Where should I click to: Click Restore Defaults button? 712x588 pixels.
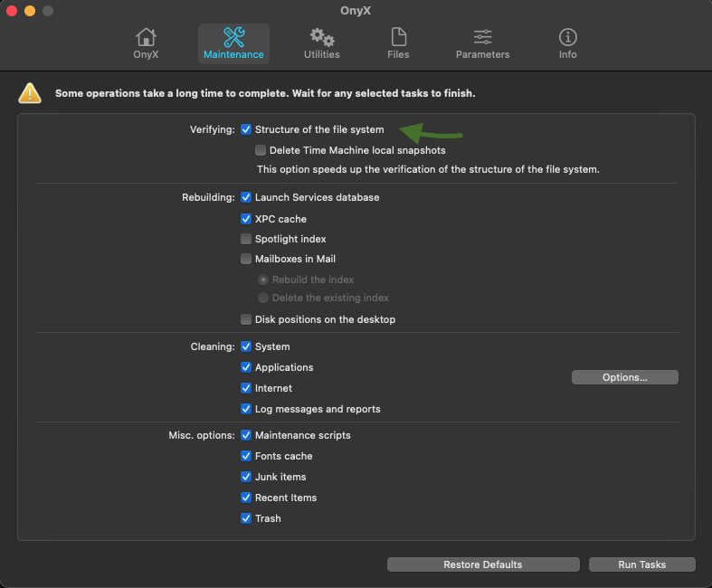[483, 564]
